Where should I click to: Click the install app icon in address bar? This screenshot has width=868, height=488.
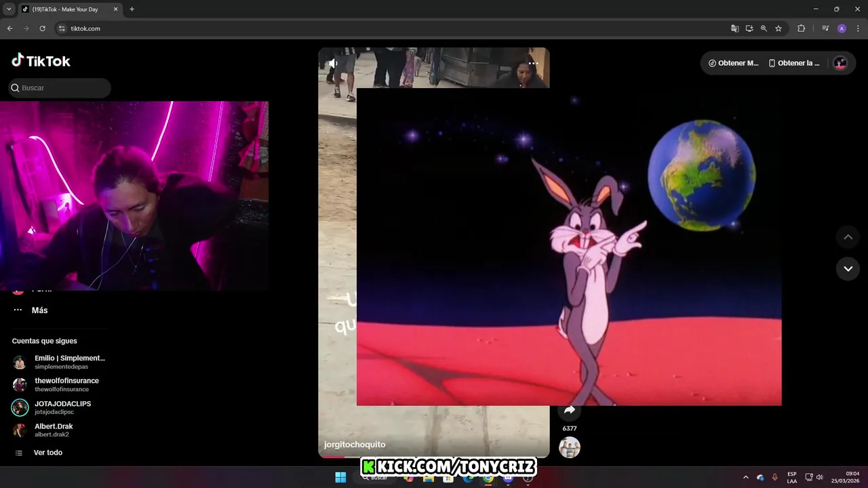749,28
